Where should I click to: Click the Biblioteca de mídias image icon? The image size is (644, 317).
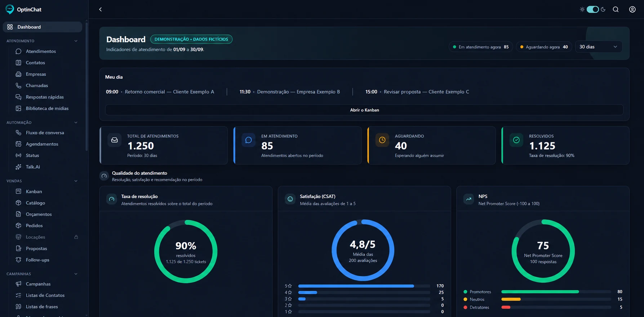tap(18, 108)
